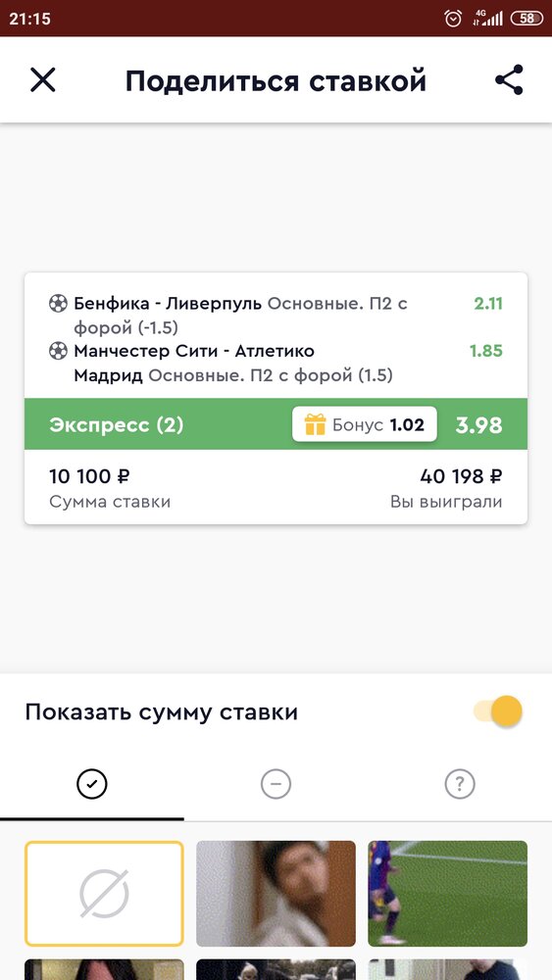This screenshot has height=980, width=552.
Task: Tap the gift bonus icon
Action: 315,425
